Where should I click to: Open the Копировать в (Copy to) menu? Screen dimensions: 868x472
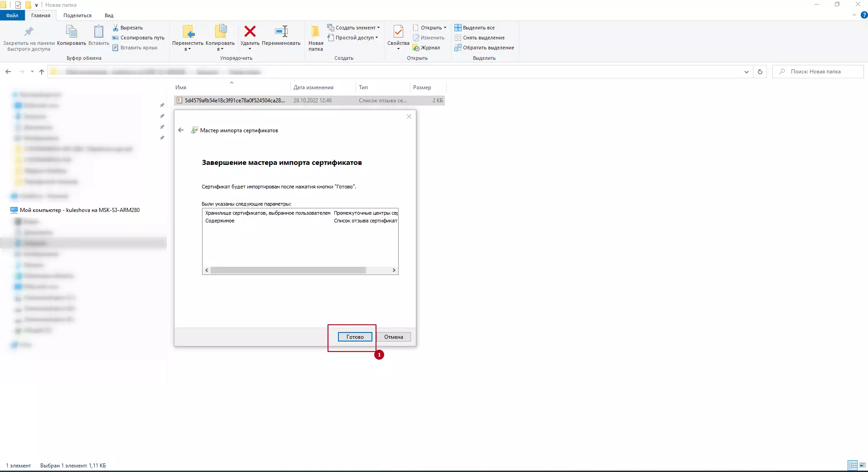point(220,38)
